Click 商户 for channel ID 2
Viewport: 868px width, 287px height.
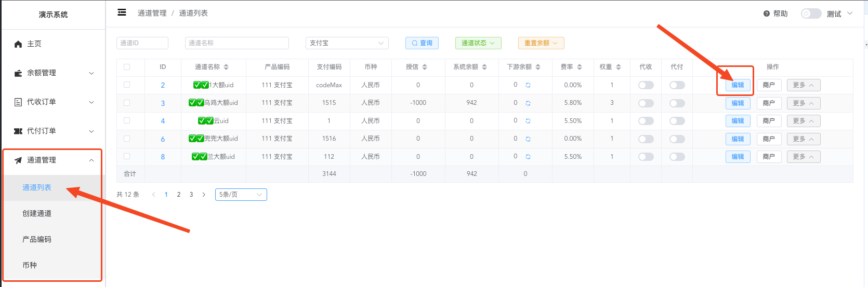coord(769,85)
